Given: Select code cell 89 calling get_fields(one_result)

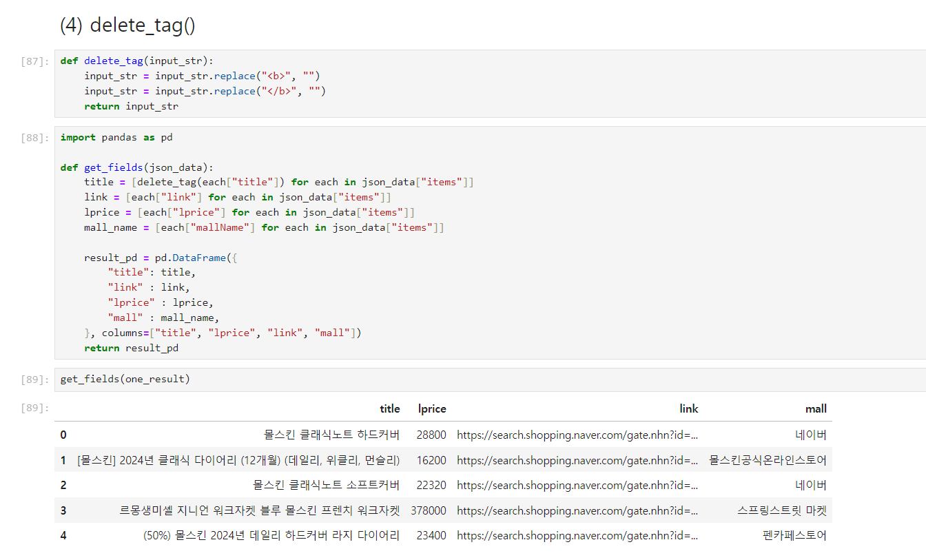Looking at the screenshot, I should (x=490, y=380).
